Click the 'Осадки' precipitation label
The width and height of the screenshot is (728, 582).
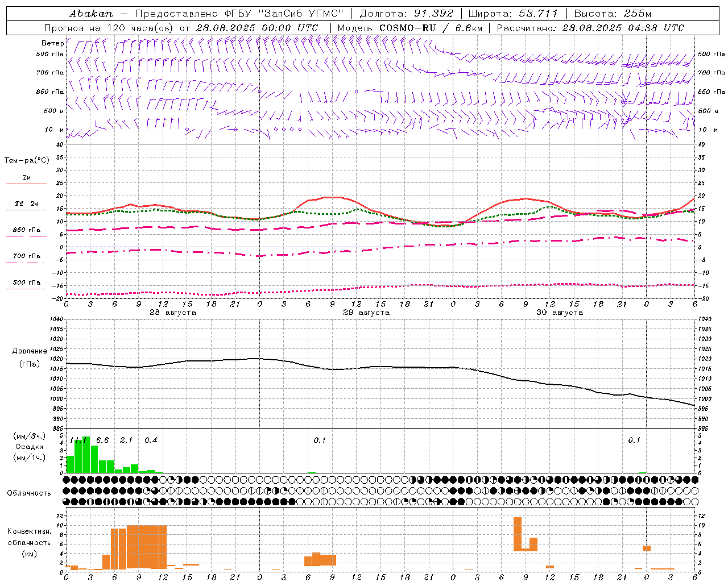coord(29,447)
